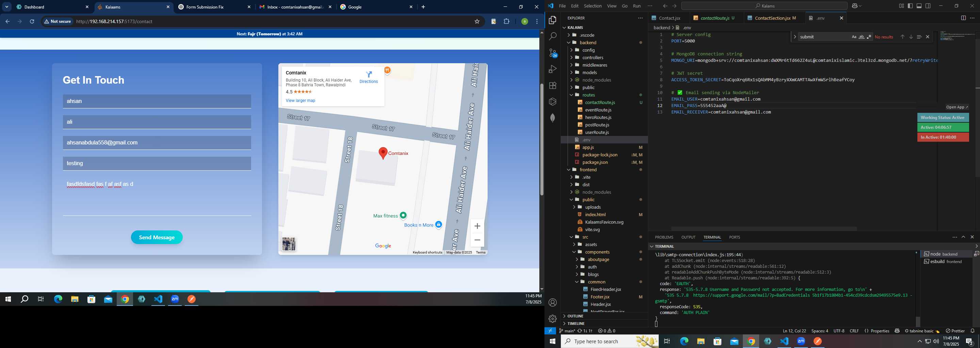The width and height of the screenshot is (980, 348).
Task: Open the File menu in VS Code
Action: pos(562,6)
